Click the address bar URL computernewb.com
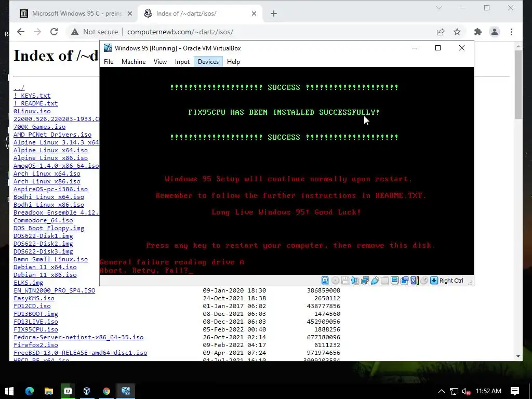 (x=180, y=32)
